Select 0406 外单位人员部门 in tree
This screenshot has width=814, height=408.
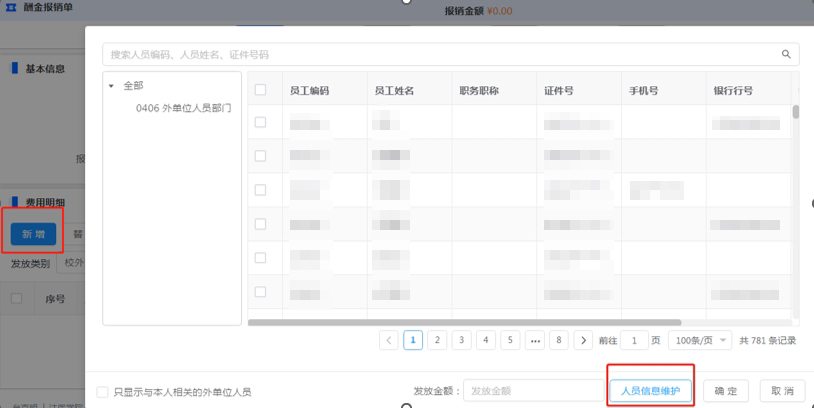(183, 108)
